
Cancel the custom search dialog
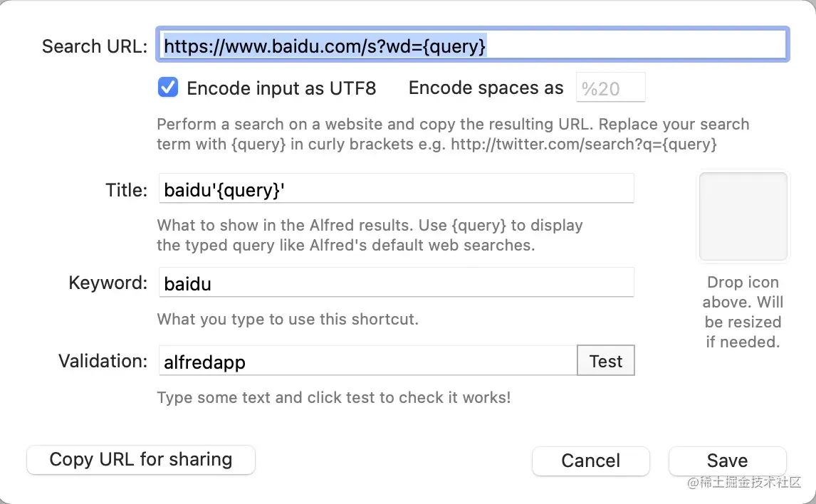click(590, 461)
